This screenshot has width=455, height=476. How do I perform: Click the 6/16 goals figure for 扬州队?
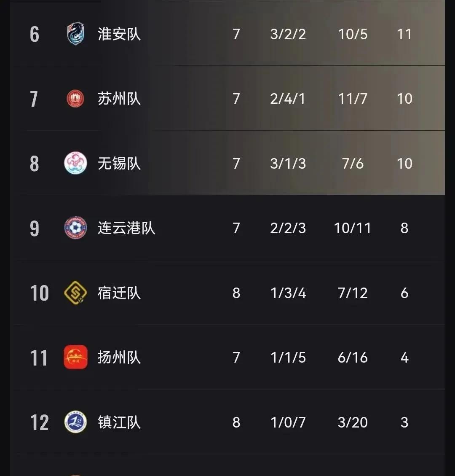pyautogui.click(x=353, y=358)
